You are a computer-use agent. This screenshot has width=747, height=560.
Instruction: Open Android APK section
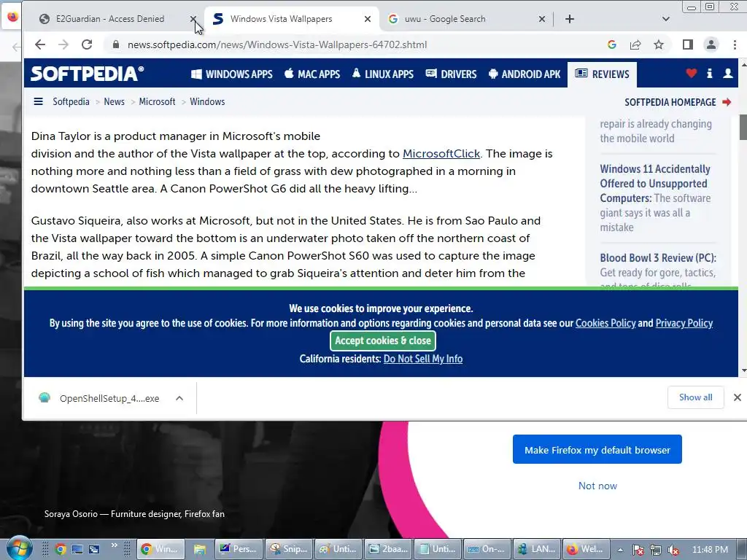[x=525, y=74]
